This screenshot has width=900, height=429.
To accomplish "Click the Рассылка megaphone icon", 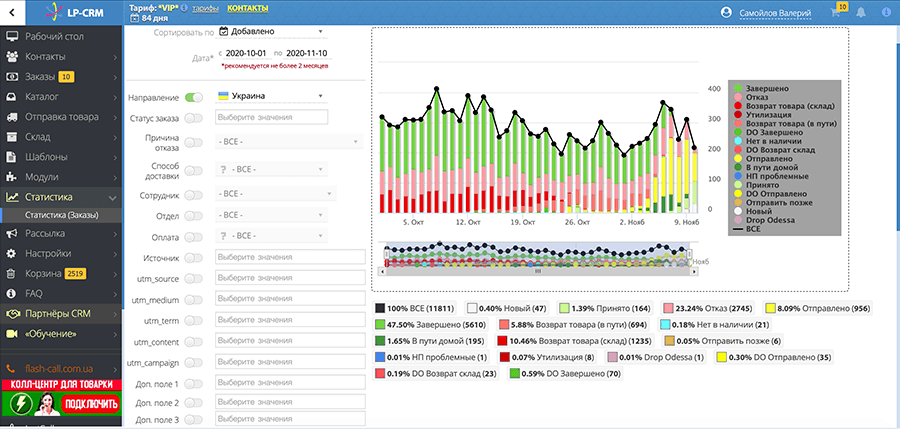I will pyautogui.click(x=11, y=233).
